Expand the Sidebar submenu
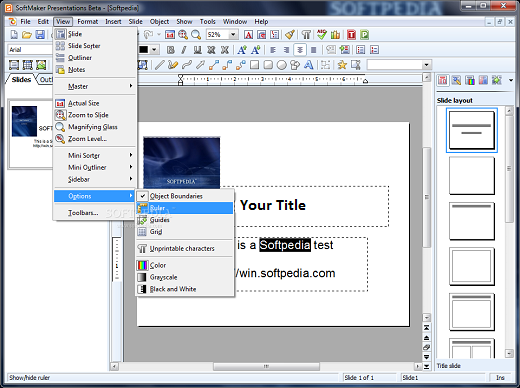520x388 pixels. [95, 179]
